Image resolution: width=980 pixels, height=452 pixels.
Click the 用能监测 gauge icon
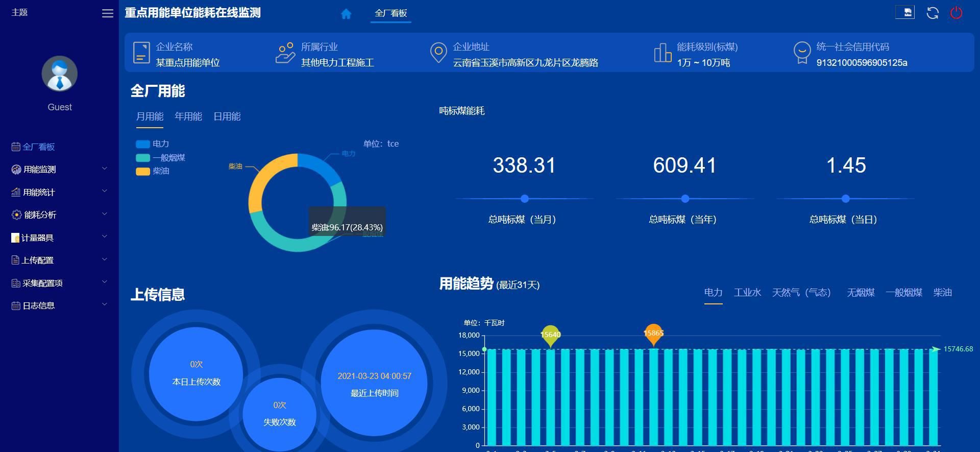click(x=16, y=170)
